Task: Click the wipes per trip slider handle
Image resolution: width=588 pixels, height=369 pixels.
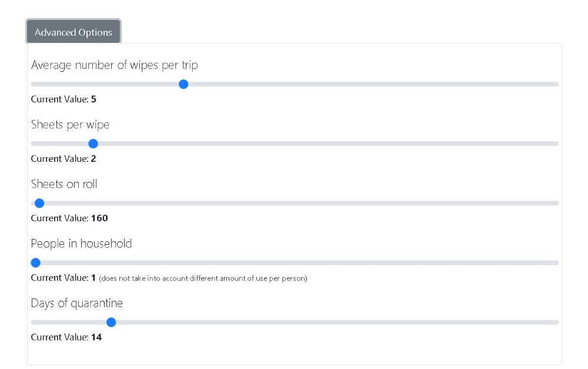Action: [183, 84]
